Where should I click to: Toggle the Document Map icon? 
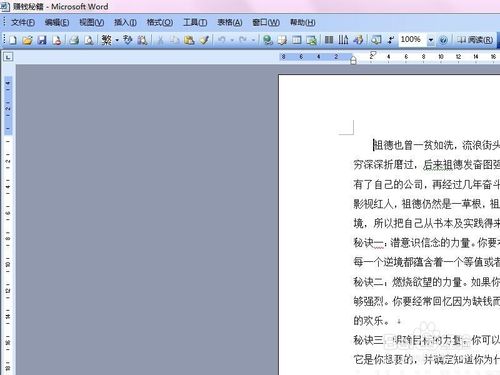click(x=376, y=40)
